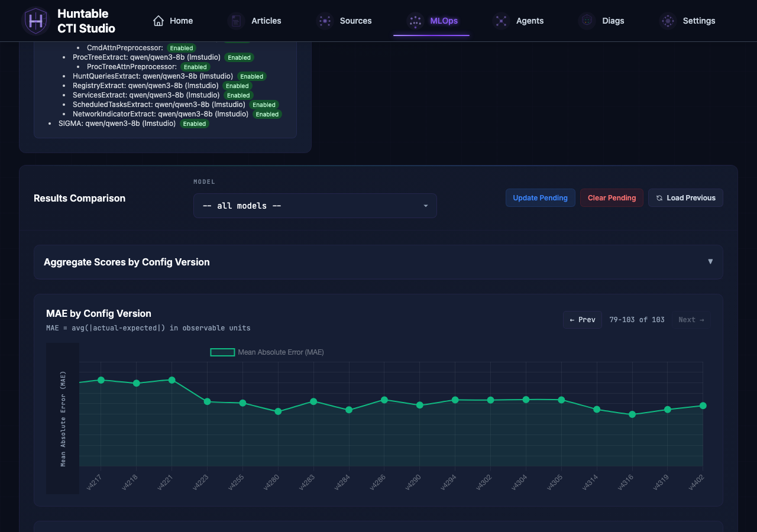757x532 pixels.
Task: Open Settings via its gear icon
Action: [668, 21]
